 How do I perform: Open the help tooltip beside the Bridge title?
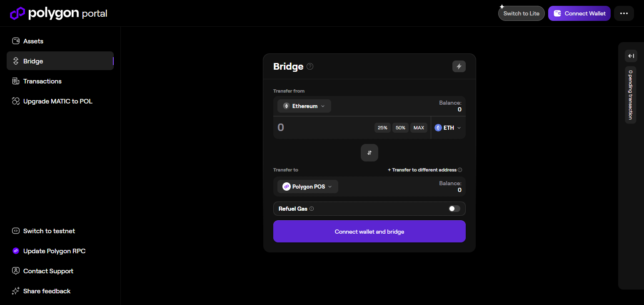point(310,66)
